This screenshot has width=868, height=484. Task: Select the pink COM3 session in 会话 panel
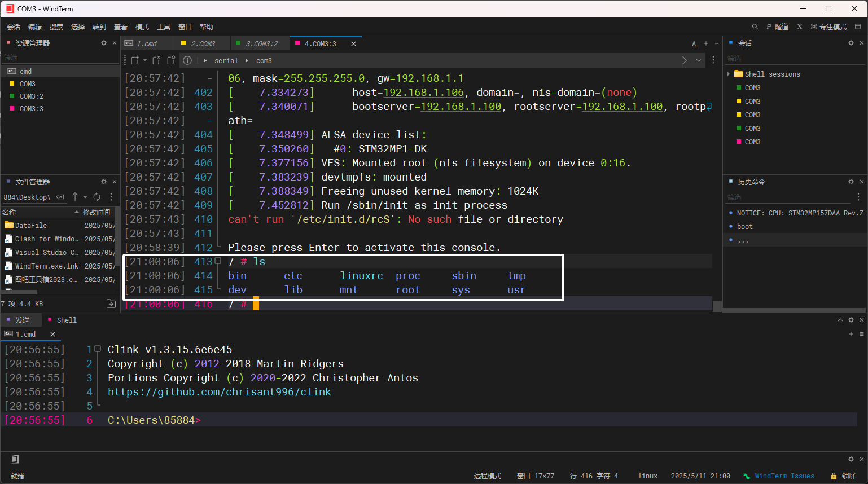coord(752,142)
